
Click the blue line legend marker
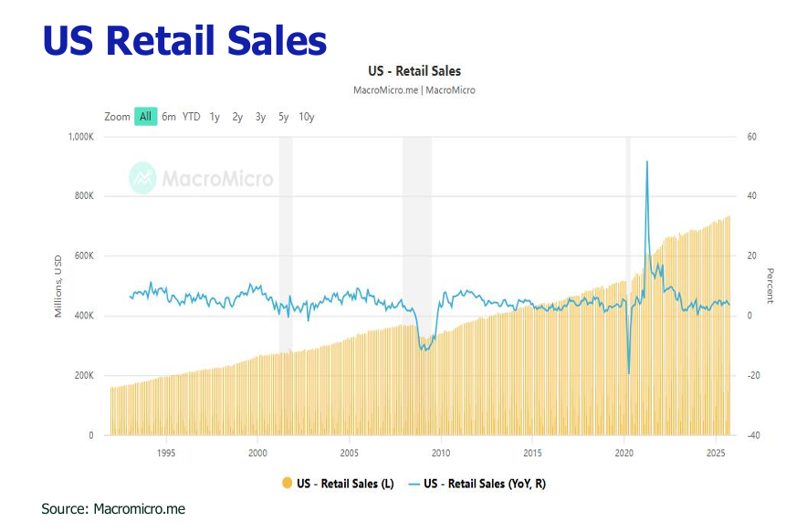[416, 484]
